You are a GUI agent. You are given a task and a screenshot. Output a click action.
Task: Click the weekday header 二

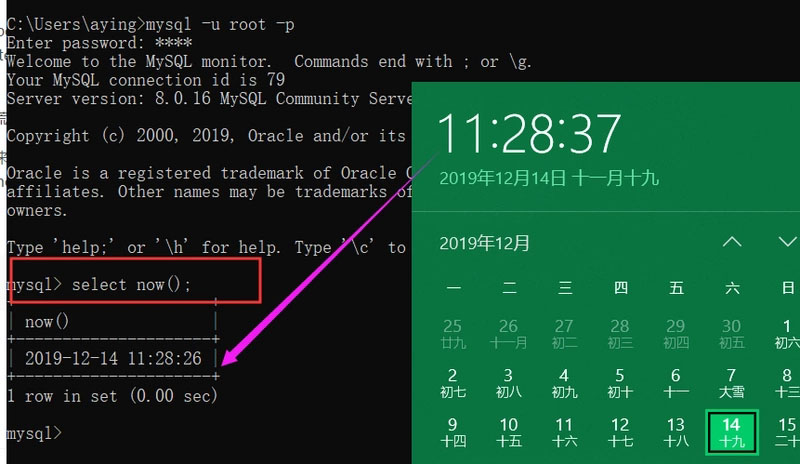tap(509, 288)
